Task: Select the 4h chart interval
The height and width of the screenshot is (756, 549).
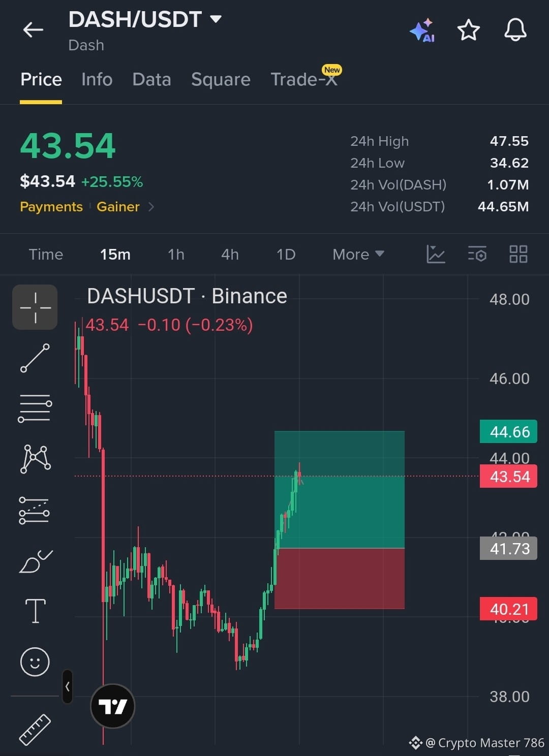Action: 230,254
